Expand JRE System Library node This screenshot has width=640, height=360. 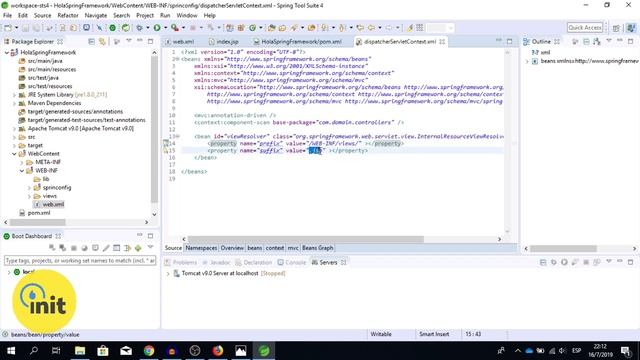[14, 95]
